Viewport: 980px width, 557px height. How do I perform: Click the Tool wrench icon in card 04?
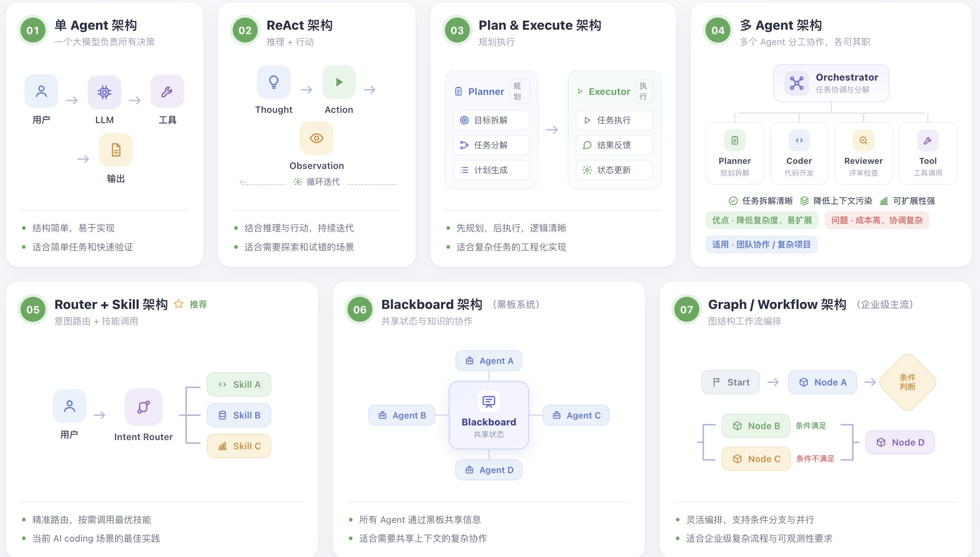(x=928, y=140)
